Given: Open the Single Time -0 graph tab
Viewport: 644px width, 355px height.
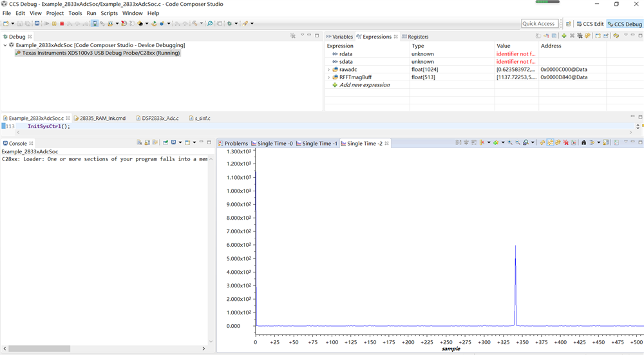Looking at the screenshot, I should (275, 144).
